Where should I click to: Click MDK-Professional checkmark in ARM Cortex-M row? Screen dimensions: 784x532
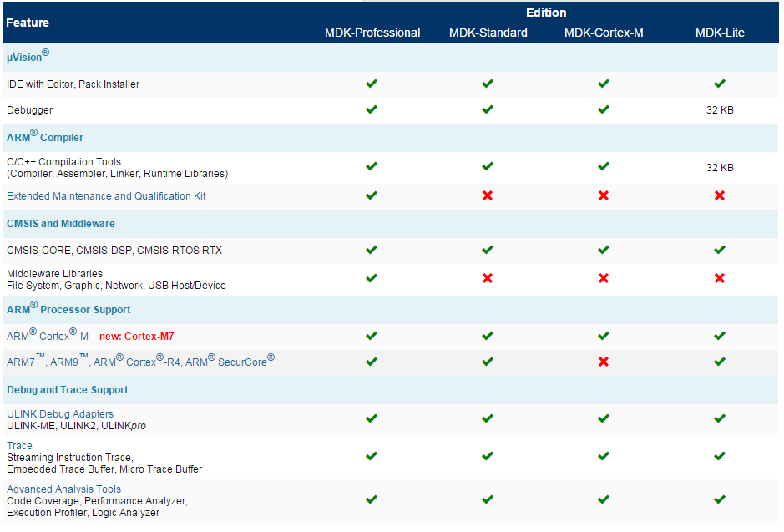point(372,336)
